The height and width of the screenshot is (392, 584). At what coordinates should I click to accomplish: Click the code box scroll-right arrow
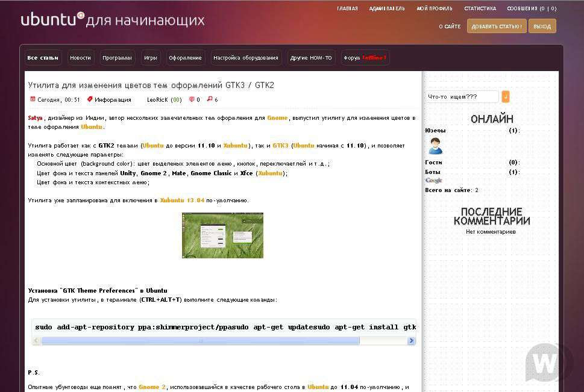point(411,341)
